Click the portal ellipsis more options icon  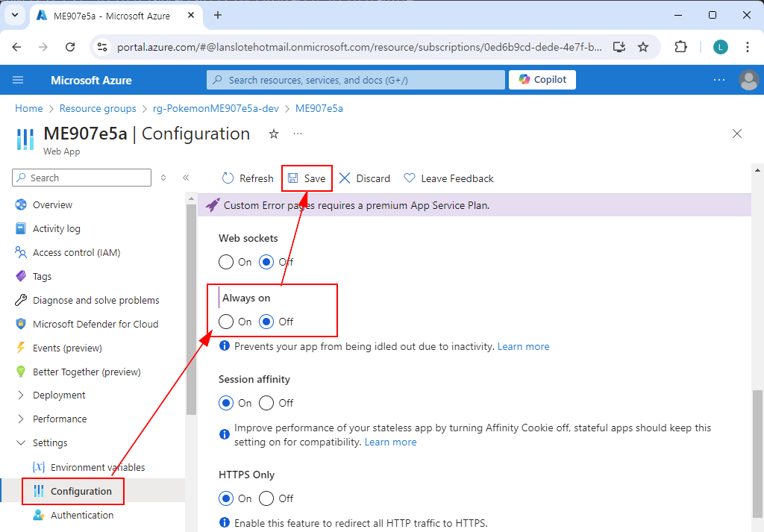(x=719, y=80)
